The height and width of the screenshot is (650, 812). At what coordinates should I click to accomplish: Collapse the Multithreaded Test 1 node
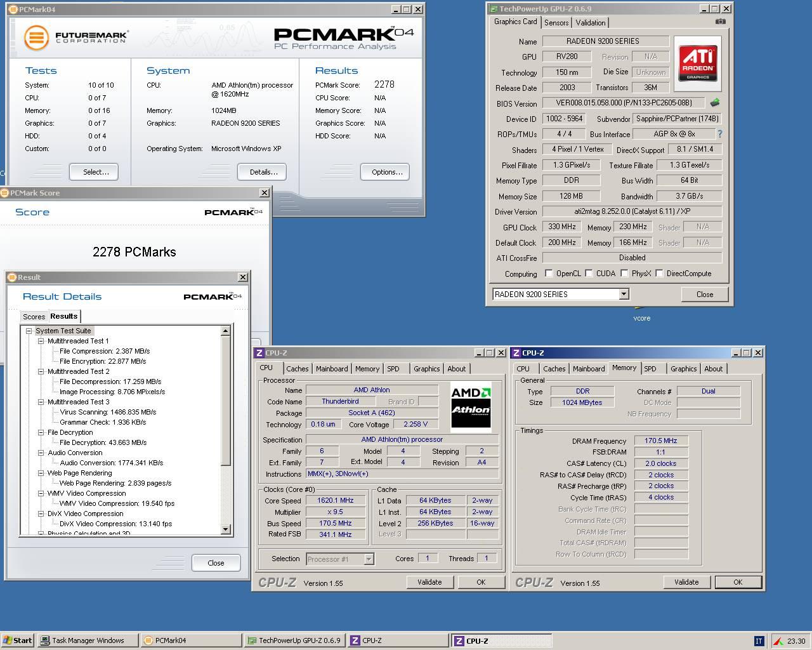tap(41, 341)
